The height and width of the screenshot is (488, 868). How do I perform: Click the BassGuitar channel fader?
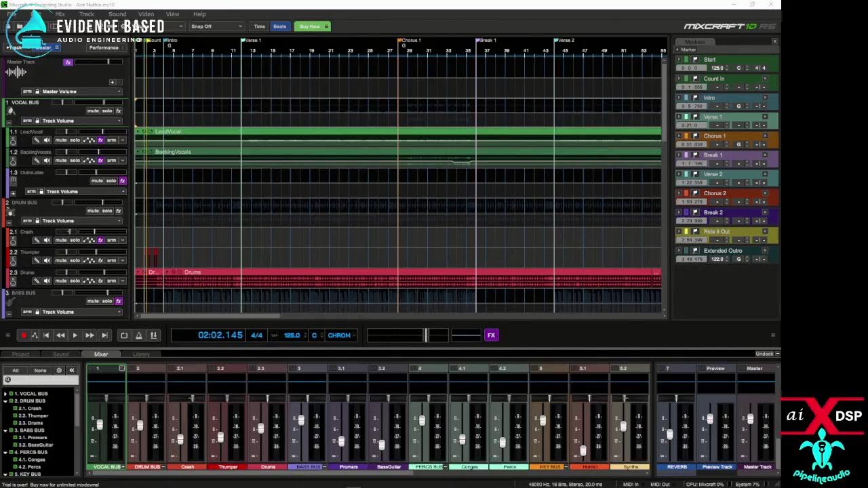coord(382,445)
